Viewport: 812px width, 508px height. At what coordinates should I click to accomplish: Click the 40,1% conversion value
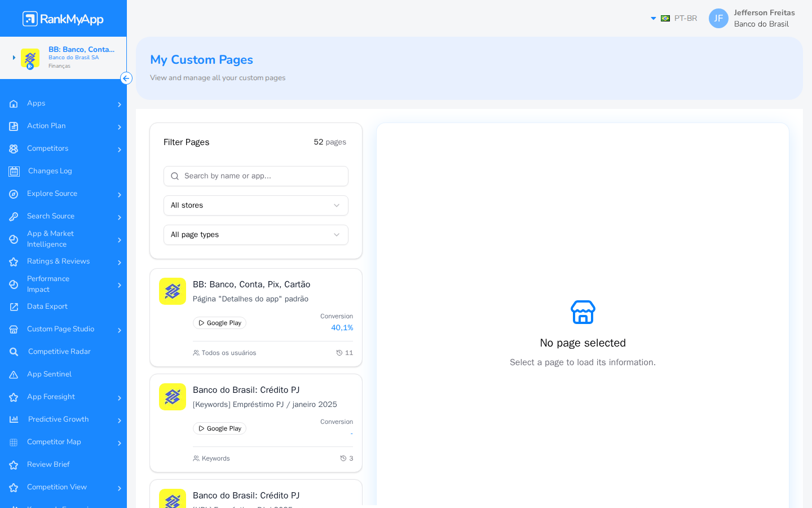[x=342, y=328]
